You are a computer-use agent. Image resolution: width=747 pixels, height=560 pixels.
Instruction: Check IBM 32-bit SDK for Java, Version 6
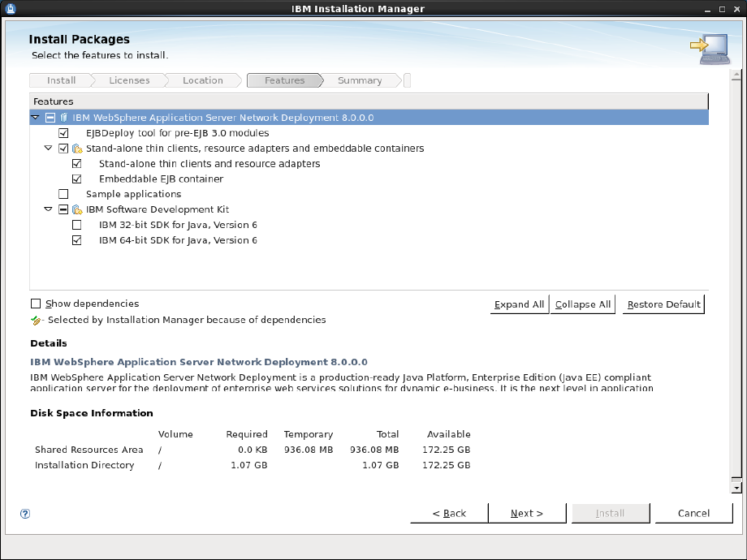[76, 225]
